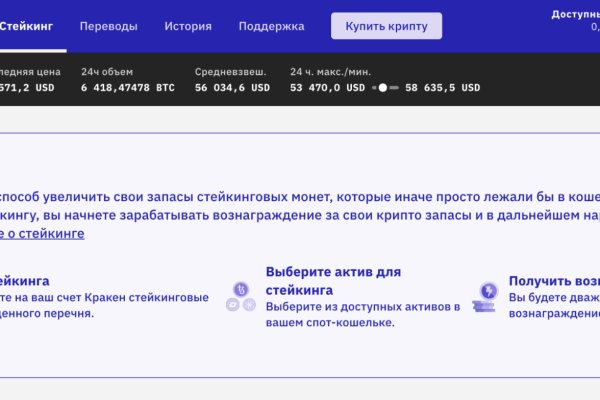600x400 pixels.
Task: Click the 'Получить возн...' step heading
Action: [553, 282]
